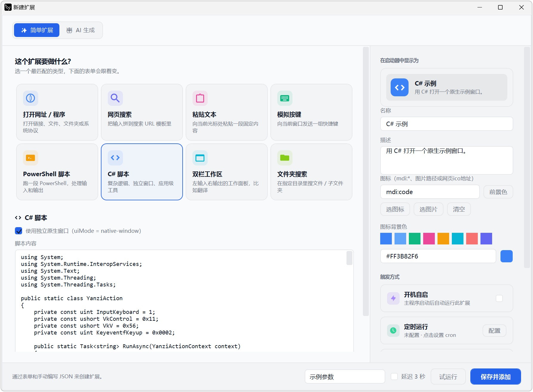This screenshot has width=533, height=392.
Task: Click the mdi:code icon input field
Action: (x=430, y=192)
